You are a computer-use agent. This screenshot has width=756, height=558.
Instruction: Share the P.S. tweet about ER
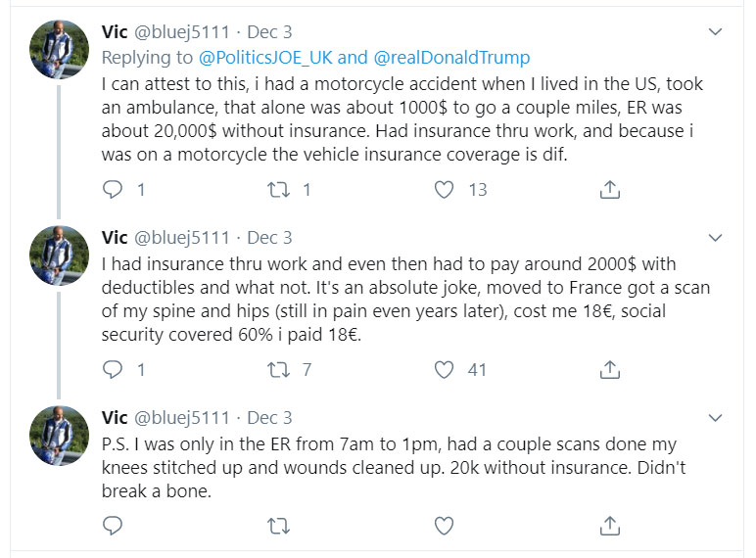609,526
